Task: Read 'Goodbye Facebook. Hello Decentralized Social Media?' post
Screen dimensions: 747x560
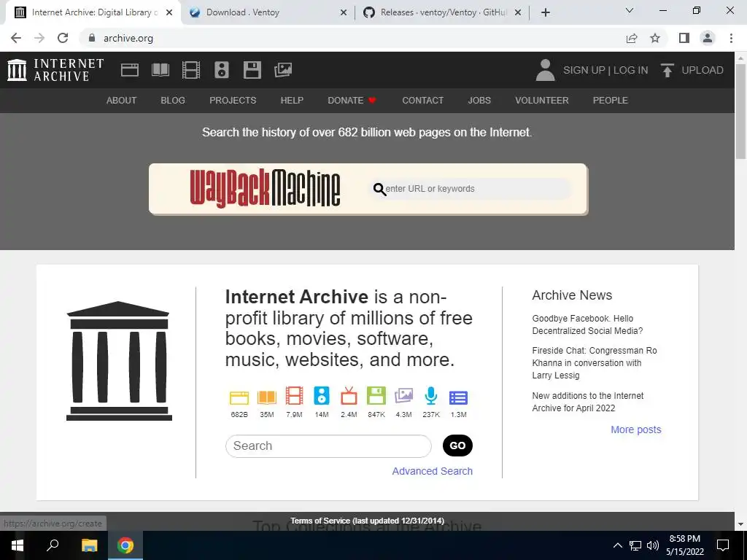Action: point(587,324)
